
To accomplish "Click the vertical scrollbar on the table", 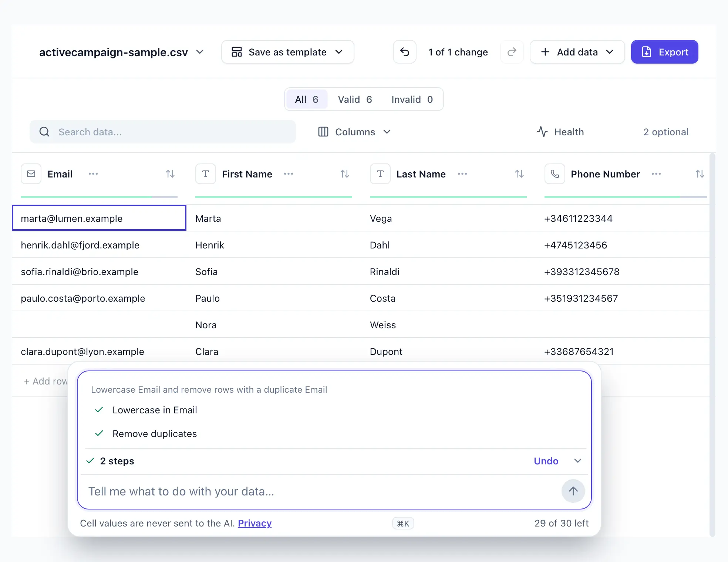I will (712, 344).
